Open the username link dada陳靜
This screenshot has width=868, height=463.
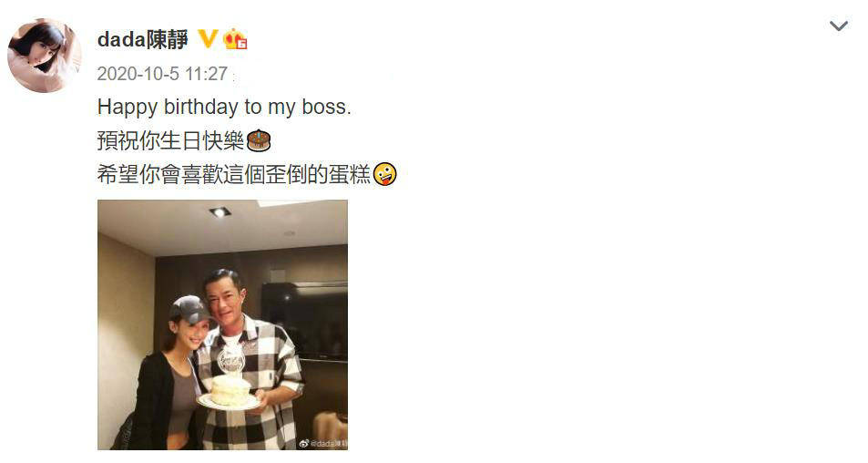(143, 39)
